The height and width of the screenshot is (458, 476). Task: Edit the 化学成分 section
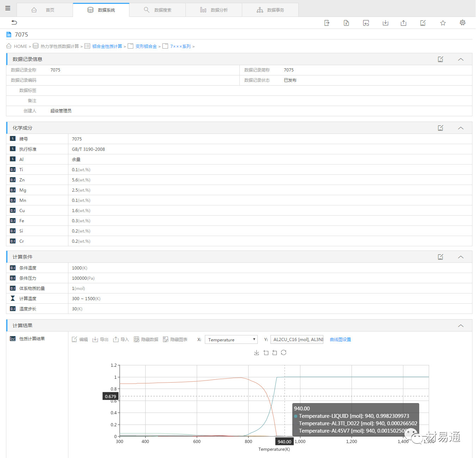point(440,128)
